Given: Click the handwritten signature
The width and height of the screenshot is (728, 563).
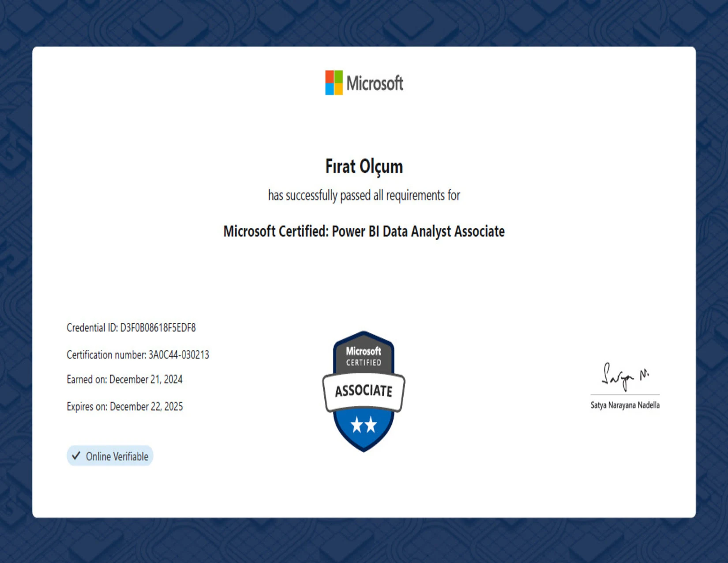Looking at the screenshot, I should click(x=625, y=377).
